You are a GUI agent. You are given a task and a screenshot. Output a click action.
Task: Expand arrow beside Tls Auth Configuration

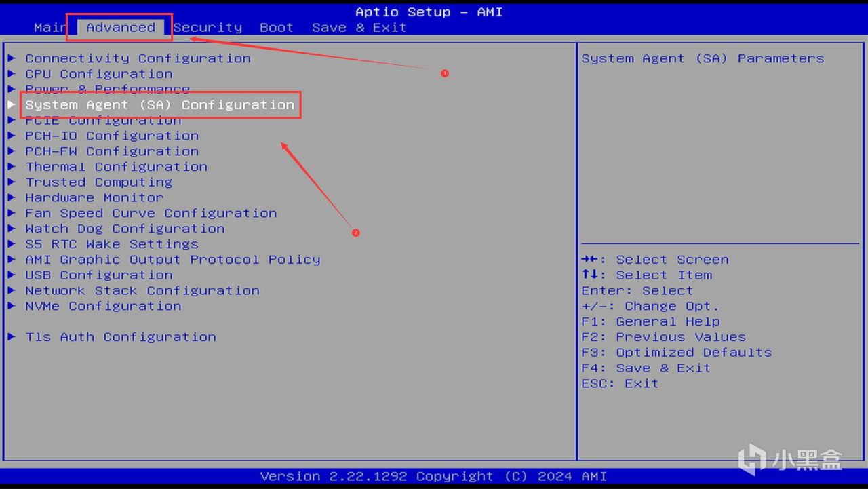point(12,337)
